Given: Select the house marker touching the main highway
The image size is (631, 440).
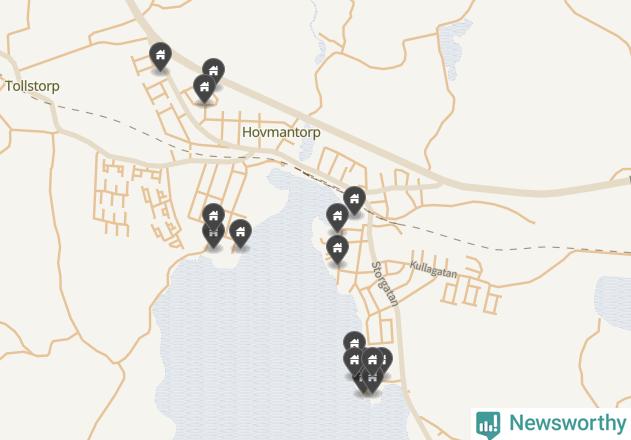Looking at the screenshot, I should [x=213, y=71].
